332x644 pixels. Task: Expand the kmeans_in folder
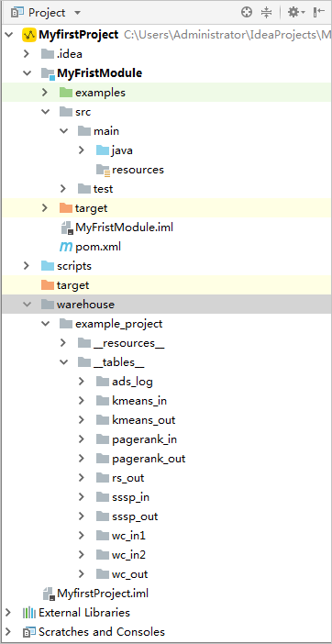(x=82, y=401)
